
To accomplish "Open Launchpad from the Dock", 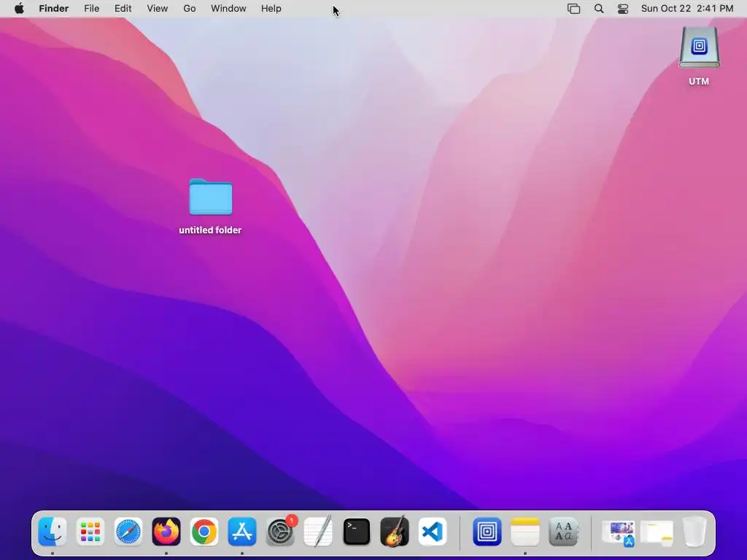I will click(90, 532).
